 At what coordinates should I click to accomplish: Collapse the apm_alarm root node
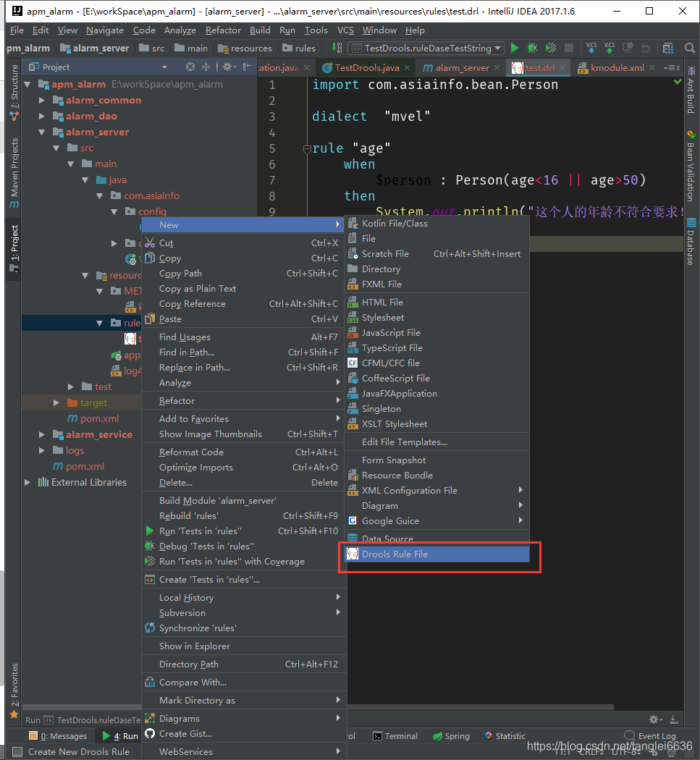point(28,85)
